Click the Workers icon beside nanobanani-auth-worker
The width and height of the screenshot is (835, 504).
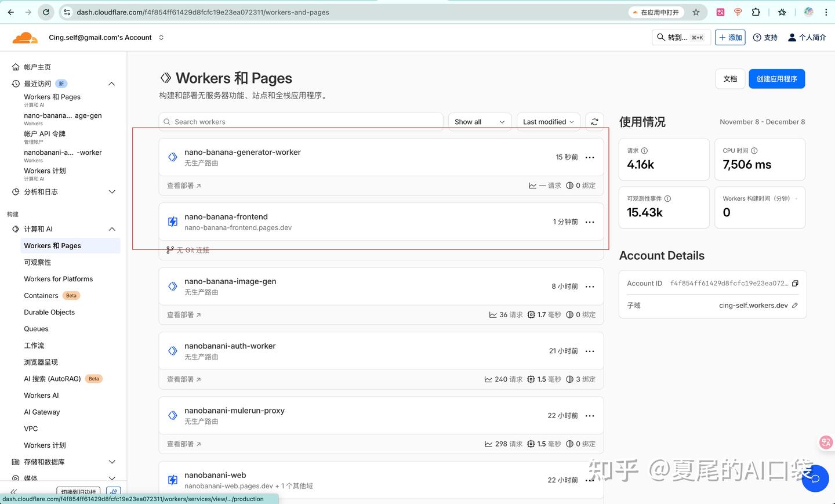coord(172,350)
